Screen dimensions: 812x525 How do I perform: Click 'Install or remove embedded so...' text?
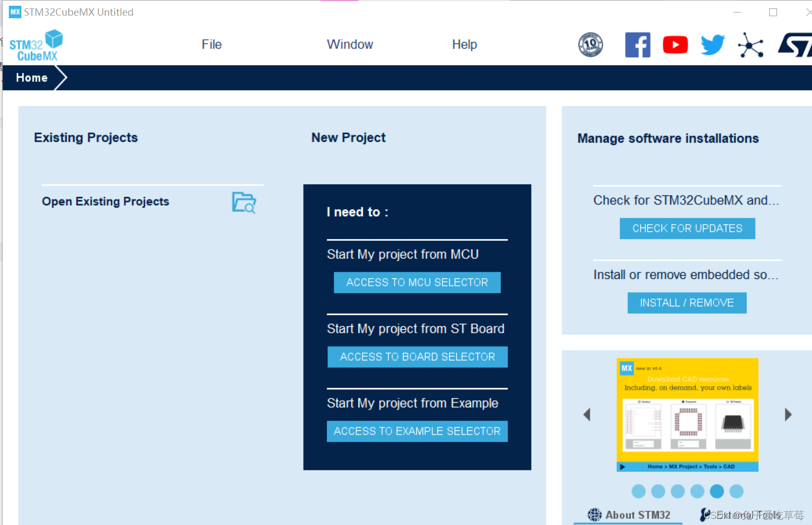click(686, 275)
